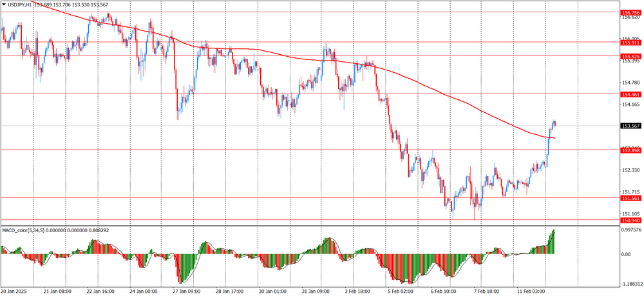Click the 28 Jan 17:00 time label
Viewport: 644px width, 296px height.
pyautogui.click(x=230, y=291)
